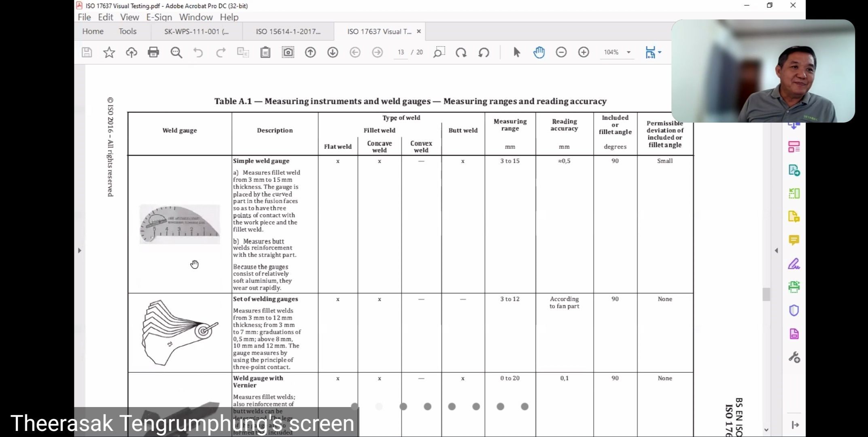
Task: Click the set of welding gauges drawing
Action: click(x=179, y=333)
